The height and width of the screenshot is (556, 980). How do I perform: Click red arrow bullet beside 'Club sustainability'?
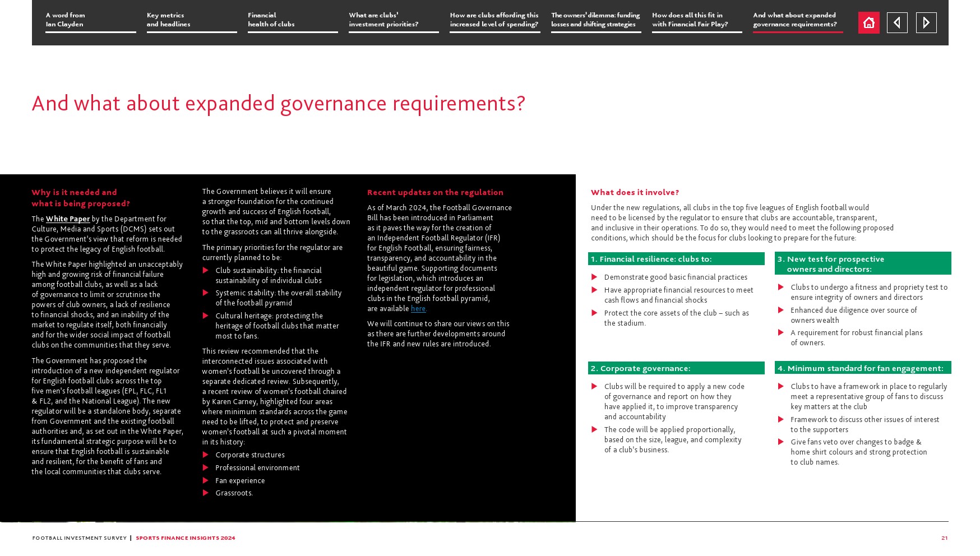205,271
